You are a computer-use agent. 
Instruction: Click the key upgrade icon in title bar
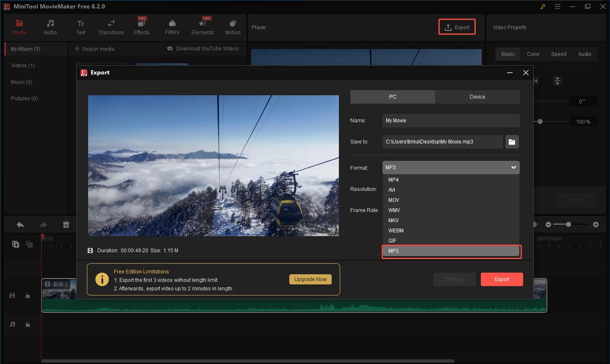pyautogui.click(x=543, y=7)
